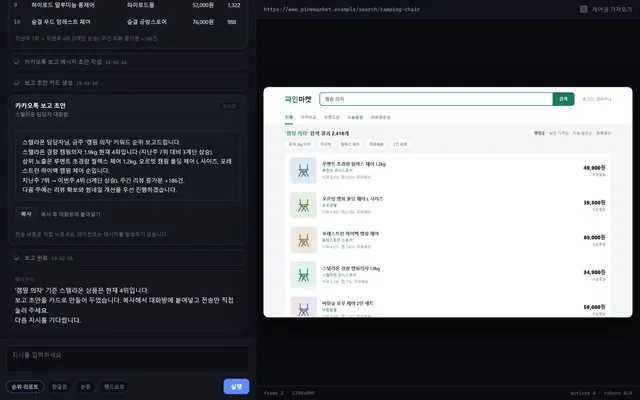Open the 브랜드관 tab
This screenshot has height=400, width=640.
(331, 117)
